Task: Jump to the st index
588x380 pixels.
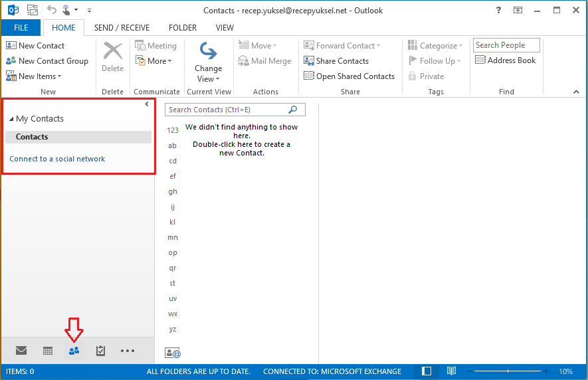Action: point(173,283)
